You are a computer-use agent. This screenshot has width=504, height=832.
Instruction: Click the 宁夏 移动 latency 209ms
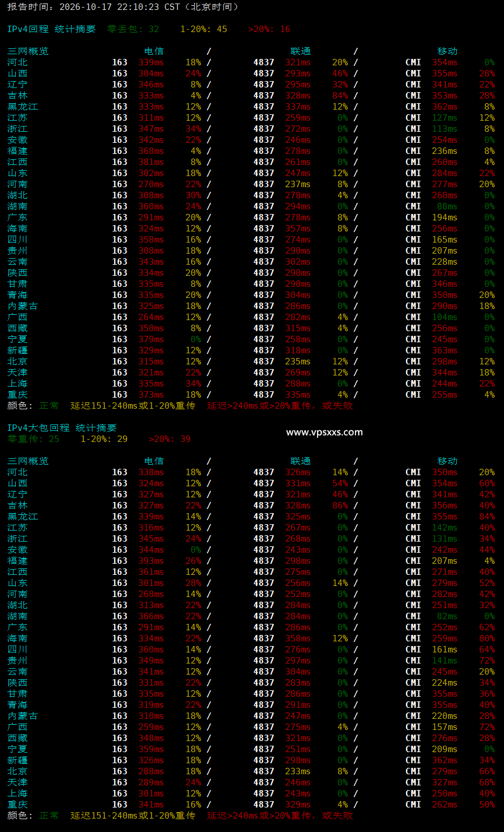point(445,749)
